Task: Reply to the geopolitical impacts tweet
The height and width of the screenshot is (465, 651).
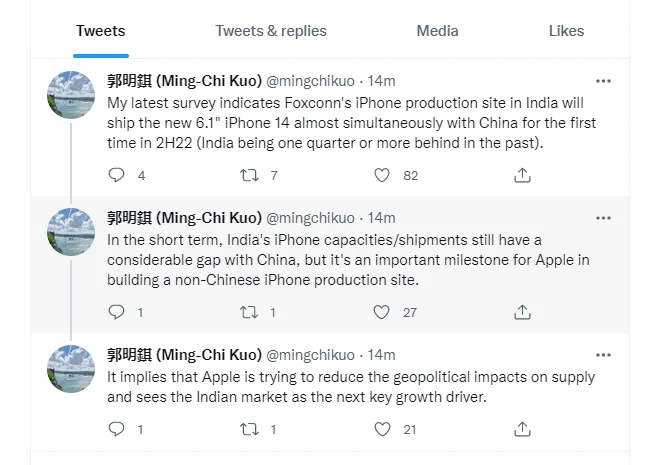Action: click(116, 429)
